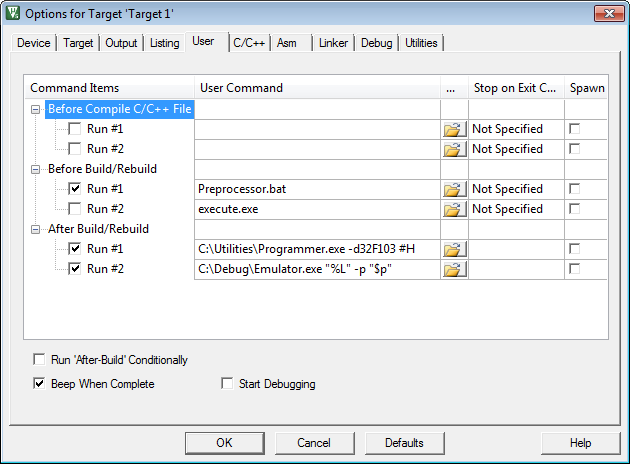Restore settings with Defaults button
630x464 pixels.
404,443
